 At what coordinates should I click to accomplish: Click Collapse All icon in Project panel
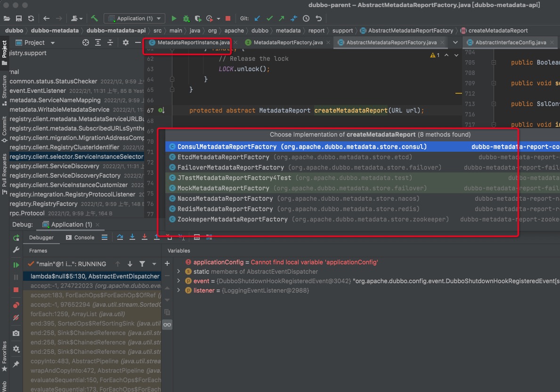pos(110,42)
